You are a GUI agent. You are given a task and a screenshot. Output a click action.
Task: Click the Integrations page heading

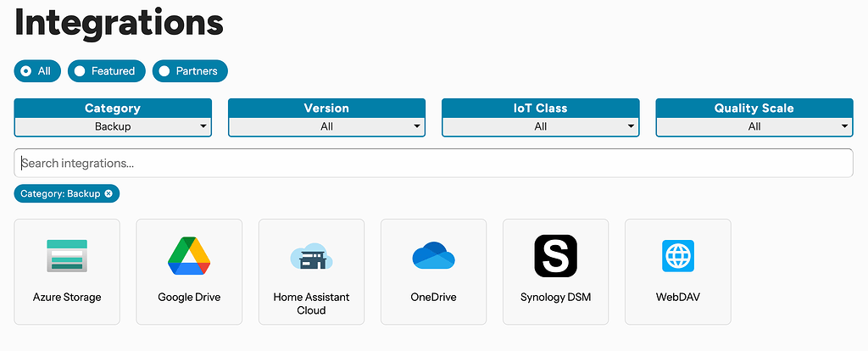(119, 22)
